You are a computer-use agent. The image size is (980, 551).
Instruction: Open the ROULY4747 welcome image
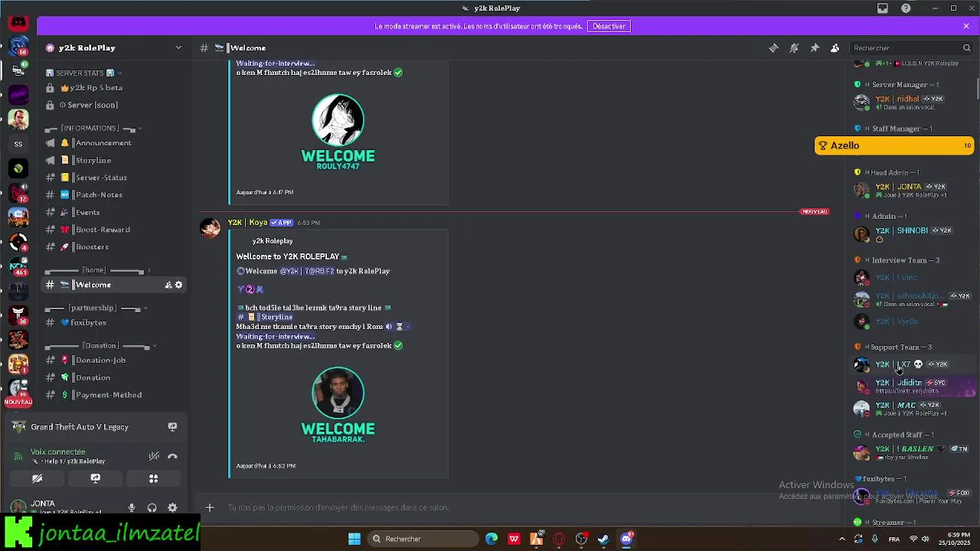click(x=338, y=132)
